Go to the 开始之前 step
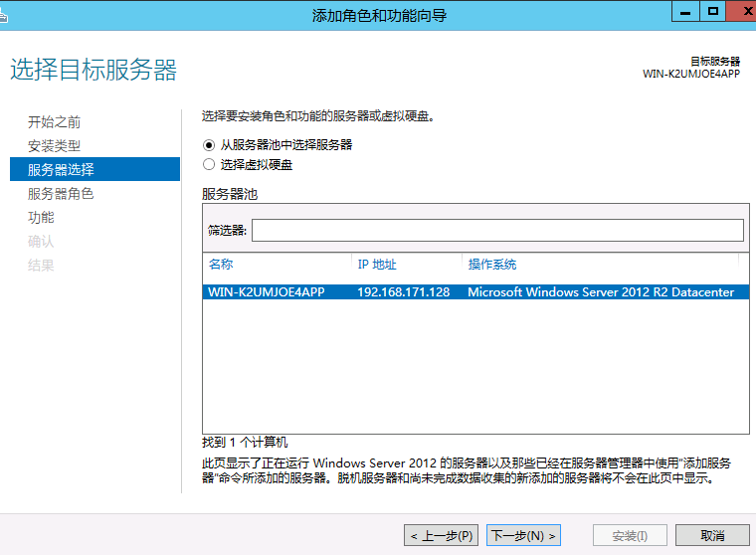This screenshot has height=555, width=756. (x=55, y=121)
